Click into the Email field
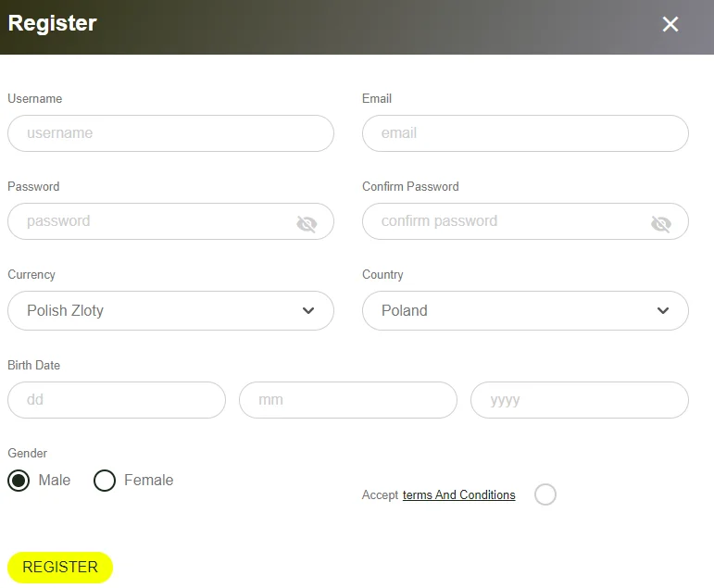 click(525, 133)
